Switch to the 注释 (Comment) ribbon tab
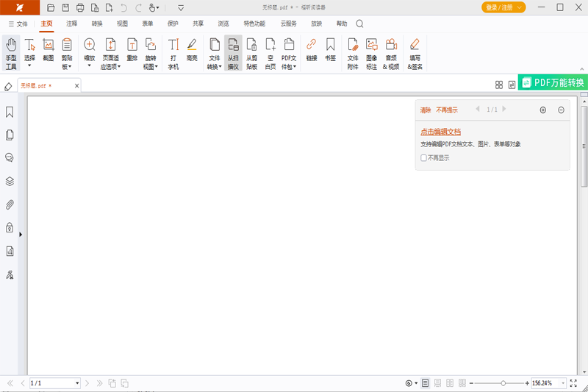Image resolution: width=588 pixels, height=392 pixels. 71,24
